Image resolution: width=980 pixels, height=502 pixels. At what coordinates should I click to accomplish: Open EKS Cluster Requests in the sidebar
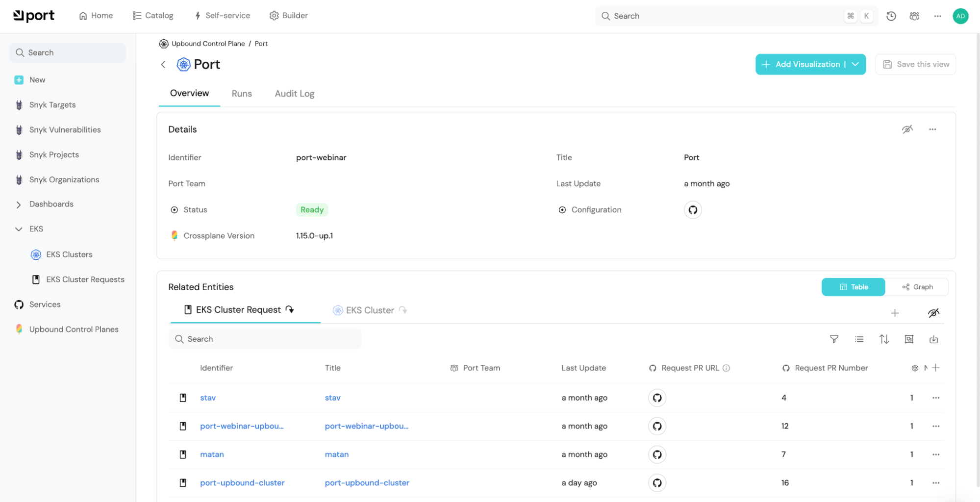85,279
